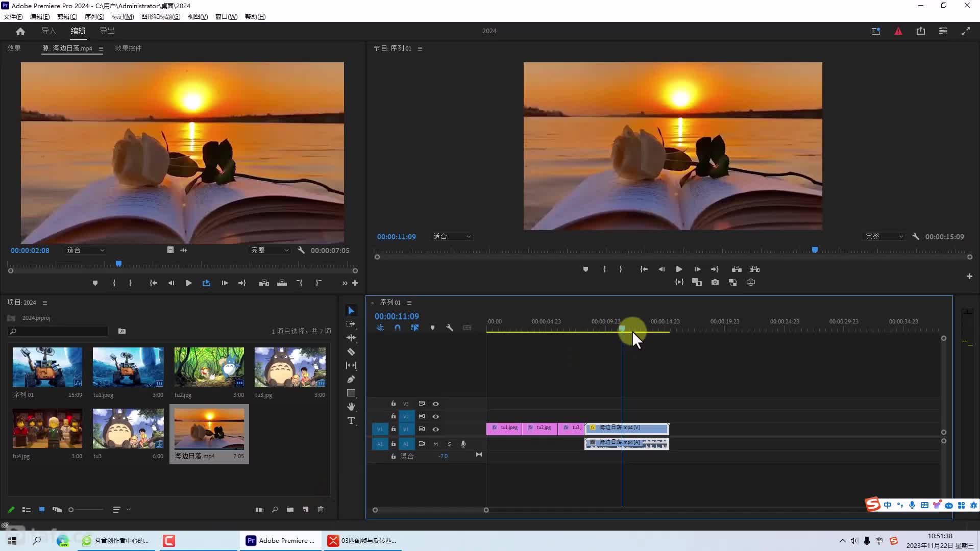The height and width of the screenshot is (551, 980).
Task: Click Extract button in program monitor
Action: pyautogui.click(x=755, y=269)
